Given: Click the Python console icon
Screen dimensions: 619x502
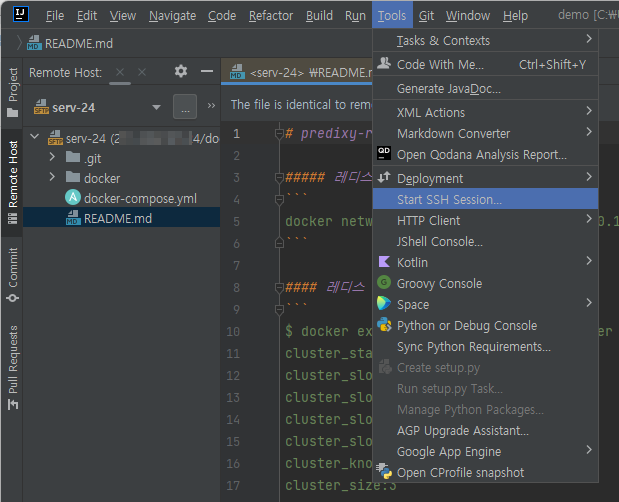Looking at the screenshot, I should point(384,325).
